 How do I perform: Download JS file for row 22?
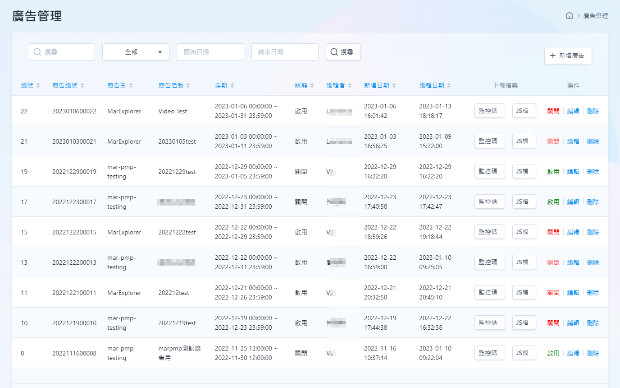pos(524,111)
